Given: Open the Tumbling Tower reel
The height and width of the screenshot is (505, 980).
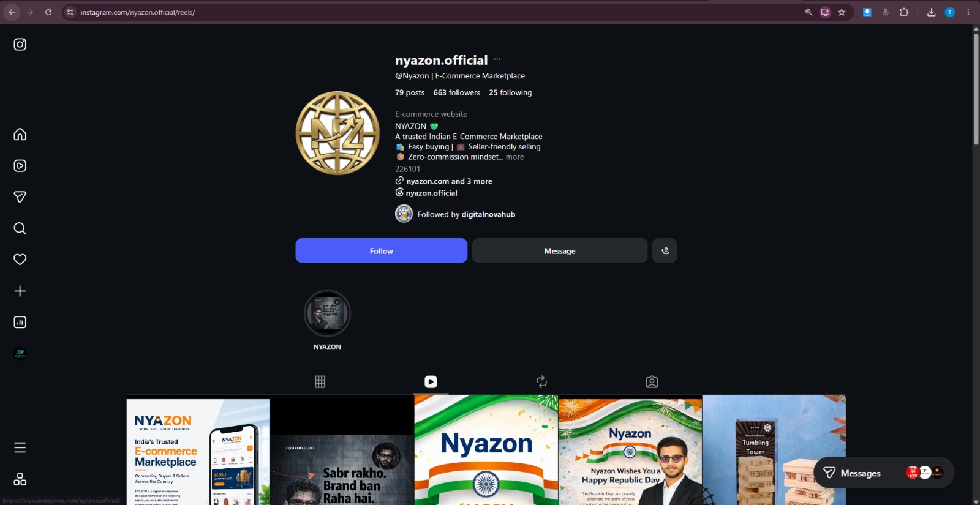Looking at the screenshot, I should coord(774,451).
